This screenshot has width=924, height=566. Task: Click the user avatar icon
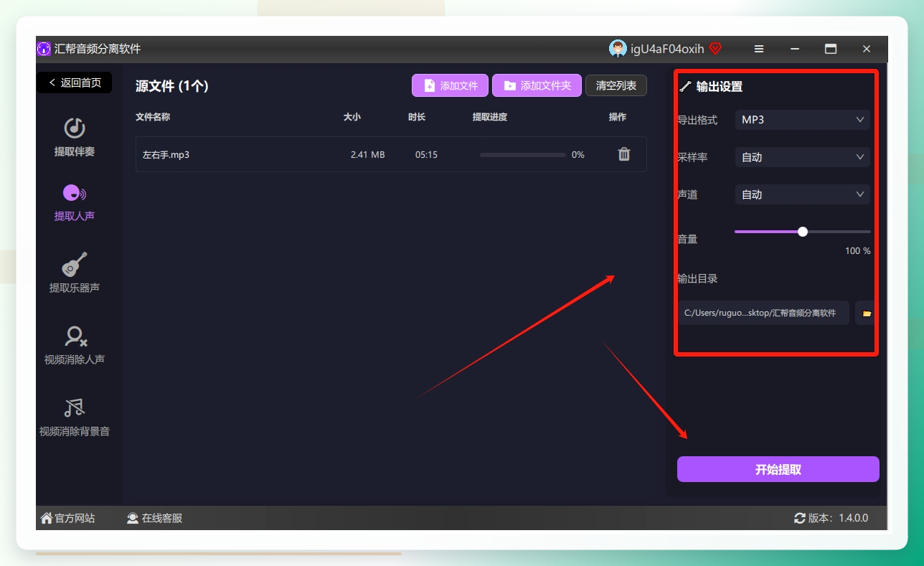coord(618,49)
